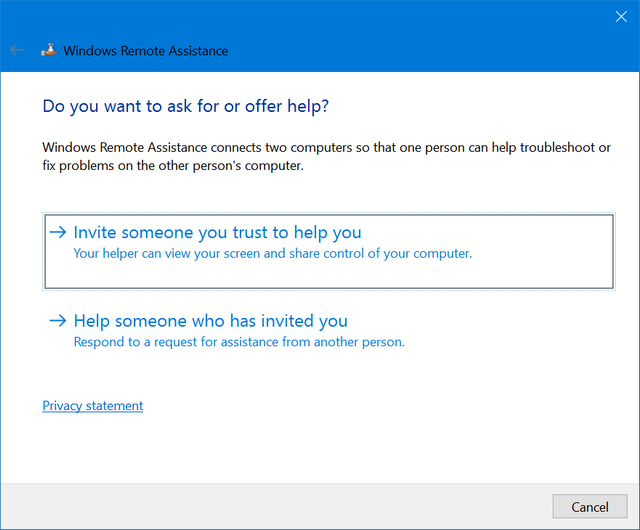
Task: Click the Windows Remote Assistance app icon
Action: [x=49, y=50]
